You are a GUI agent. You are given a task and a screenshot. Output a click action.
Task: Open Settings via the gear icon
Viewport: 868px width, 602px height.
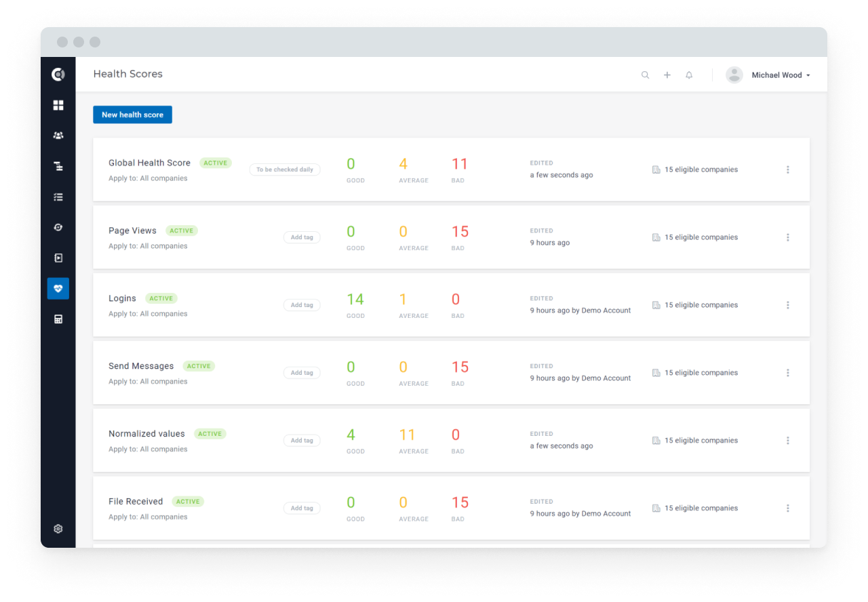(x=58, y=529)
